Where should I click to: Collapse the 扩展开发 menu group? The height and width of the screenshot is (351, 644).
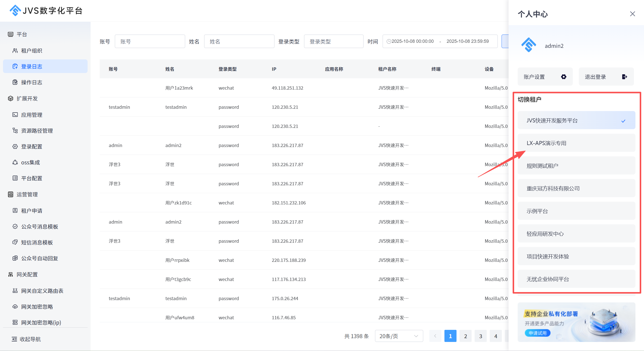click(27, 98)
